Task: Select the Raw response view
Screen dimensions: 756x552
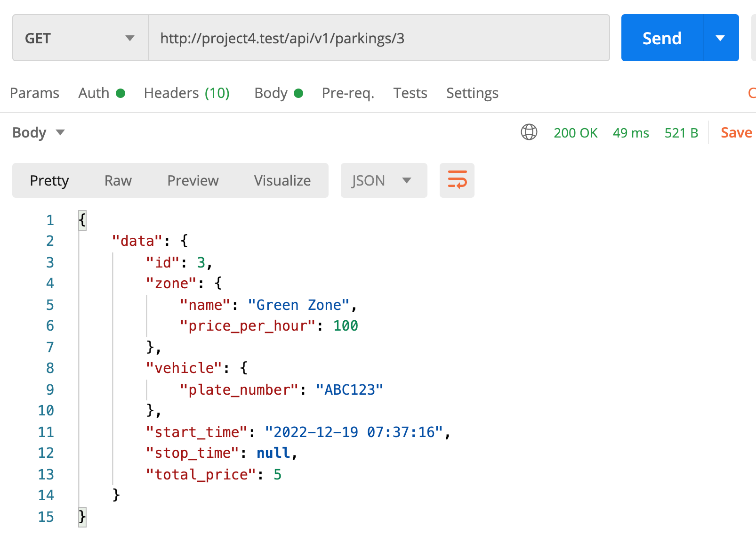Action: pyautogui.click(x=118, y=180)
